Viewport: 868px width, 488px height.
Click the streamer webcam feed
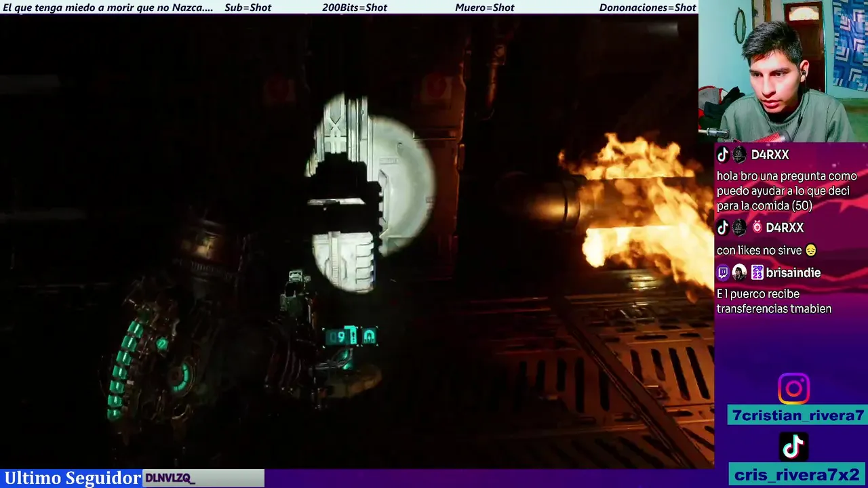coord(783,71)
